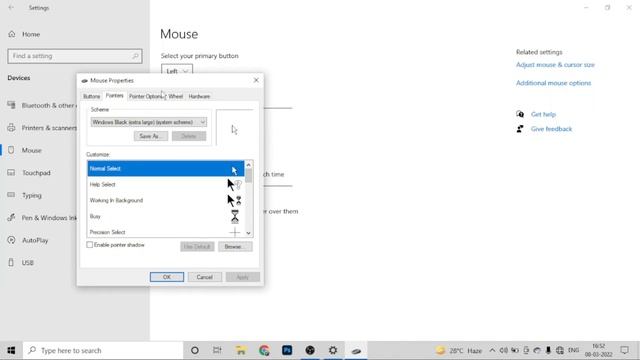Open the Scheme dropdown list
The image size is (640, 360).
(149, 122)
